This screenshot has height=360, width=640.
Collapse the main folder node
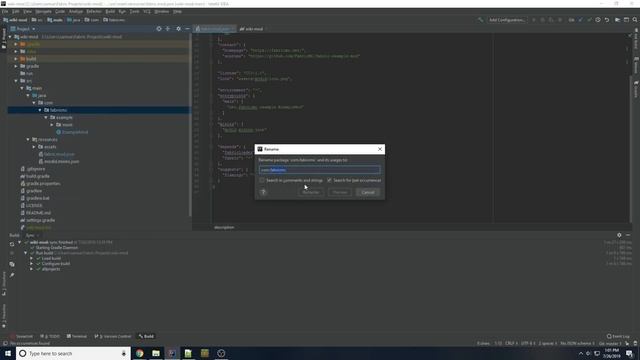point(22,88)
